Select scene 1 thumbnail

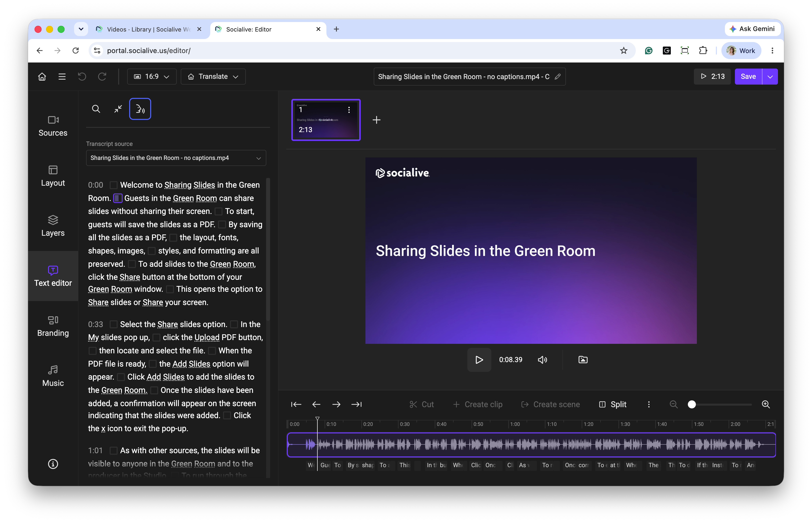[325, 120]
